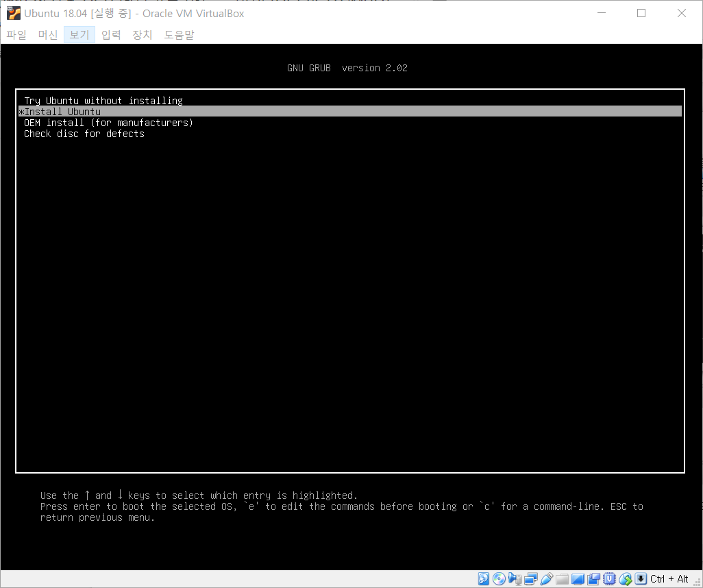The image size is (703, 588).
Task: Click the optical disc status icon
Action: click(x=499, y=579)
